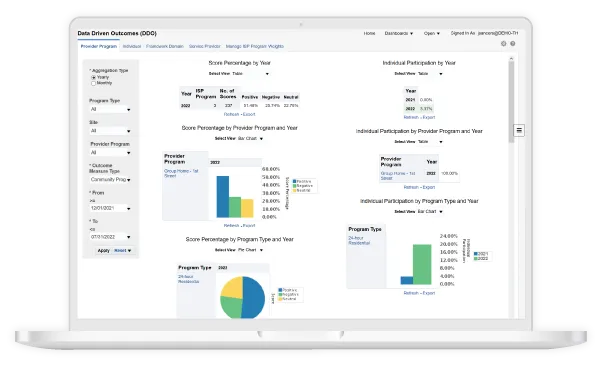Click the No. of Scores column header

coord(228,94)
